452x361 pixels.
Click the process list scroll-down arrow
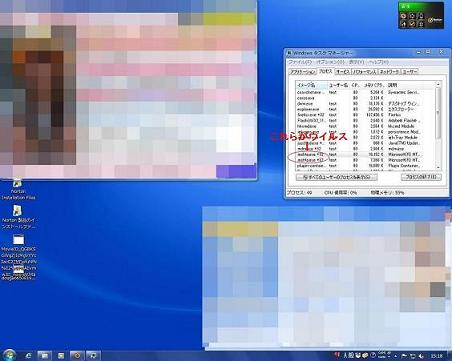click(x=438, y=167)
